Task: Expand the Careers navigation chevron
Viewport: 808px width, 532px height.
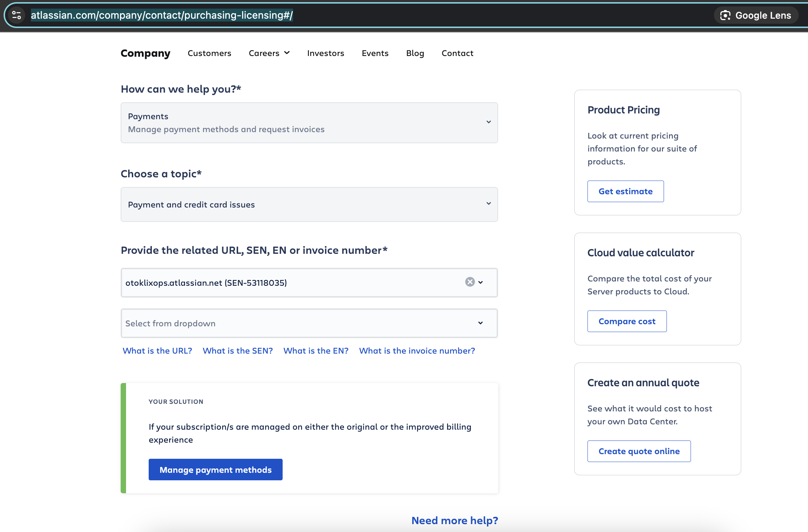Action: coord(287,52)
